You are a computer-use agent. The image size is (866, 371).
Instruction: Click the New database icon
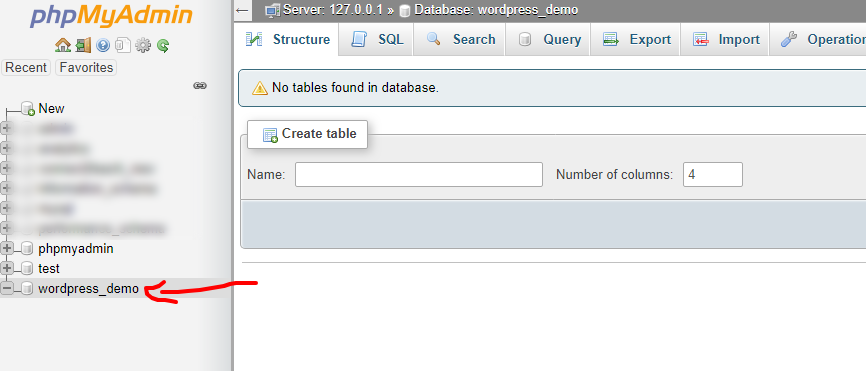(x=28, y=109)
